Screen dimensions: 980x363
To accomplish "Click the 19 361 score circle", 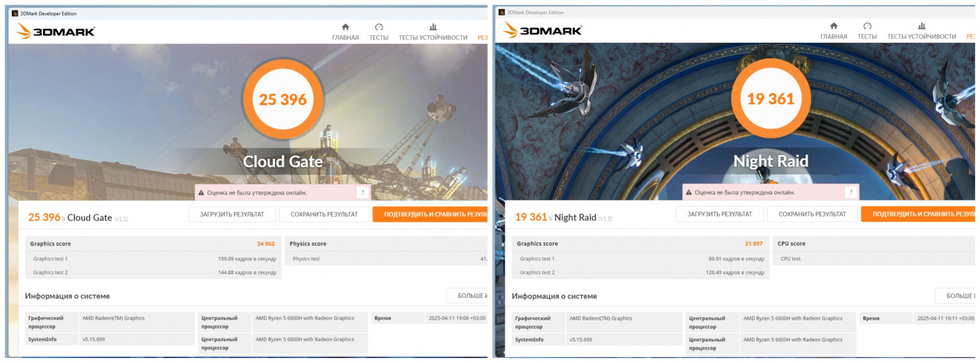I will point(771,99).
